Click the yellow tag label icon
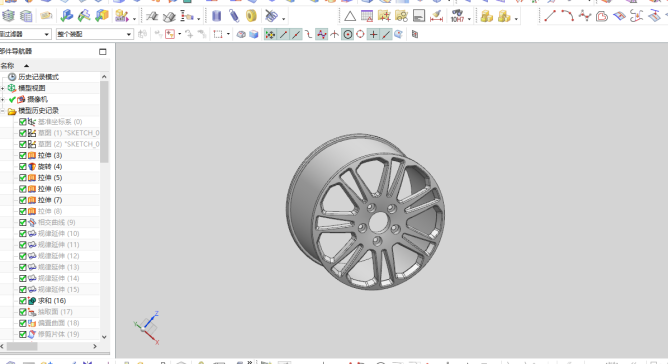 46,16
